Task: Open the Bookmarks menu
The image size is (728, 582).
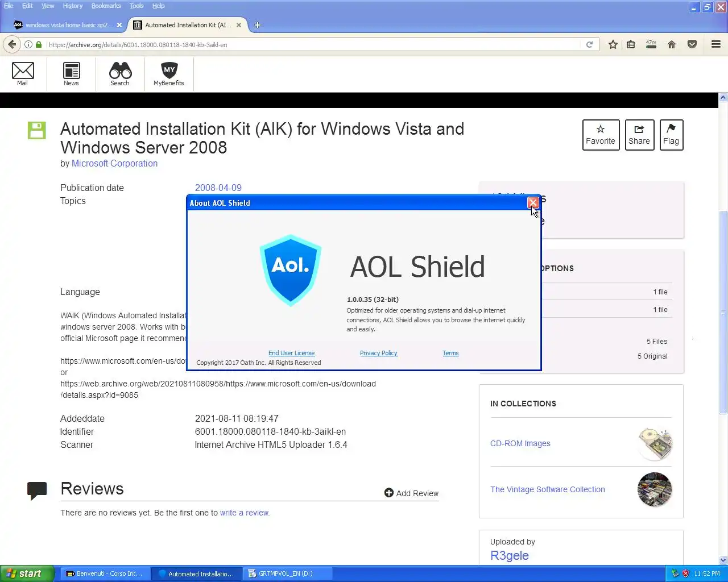Action: (106, 6)
